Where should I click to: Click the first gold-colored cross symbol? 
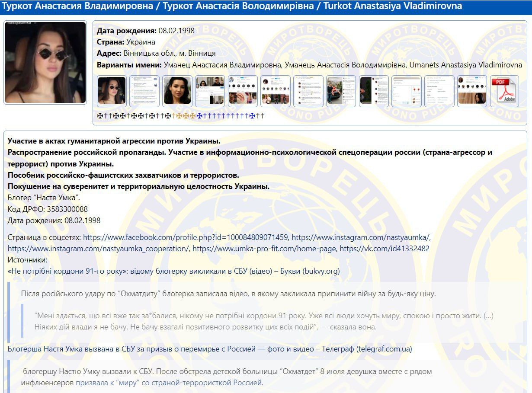click(x=174, y=116)
